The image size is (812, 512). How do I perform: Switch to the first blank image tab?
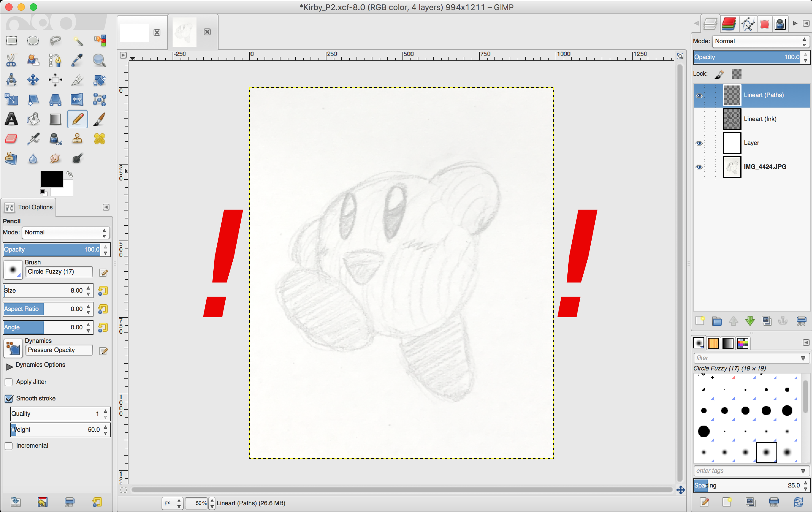[x=135, y=32]
